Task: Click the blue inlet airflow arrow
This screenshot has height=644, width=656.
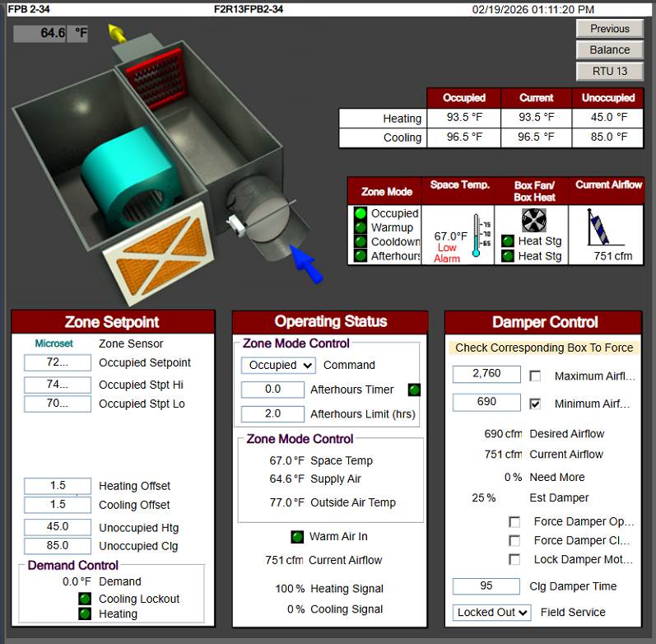Action: (x=306, y=265)
